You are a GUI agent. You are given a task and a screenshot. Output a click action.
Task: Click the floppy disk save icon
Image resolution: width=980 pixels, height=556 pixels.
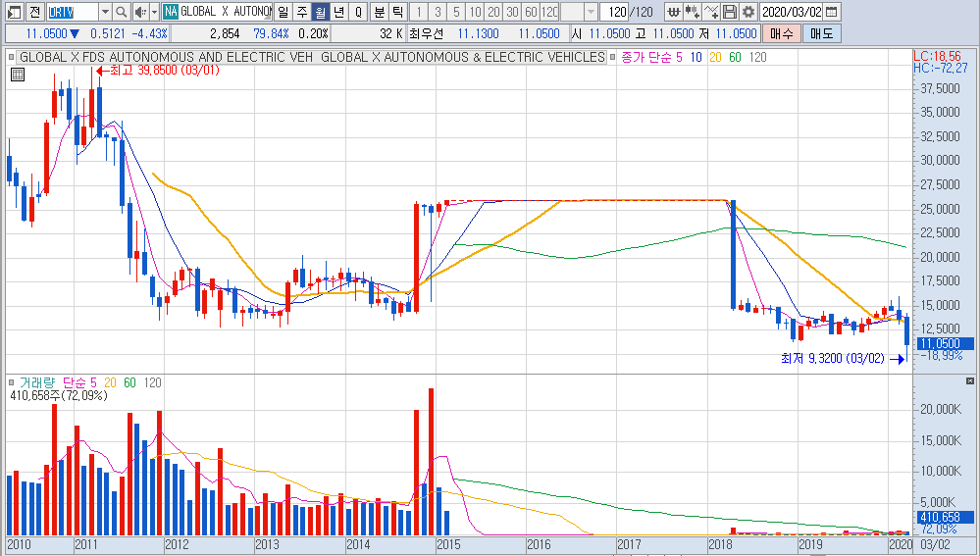point(730,11)
